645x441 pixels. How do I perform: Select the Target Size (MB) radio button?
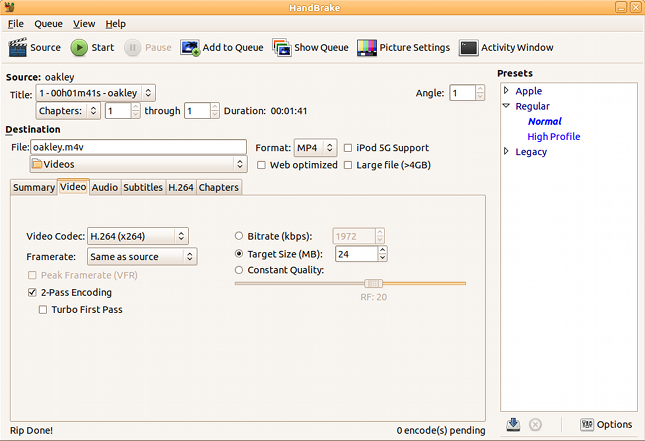pos(239,254)
